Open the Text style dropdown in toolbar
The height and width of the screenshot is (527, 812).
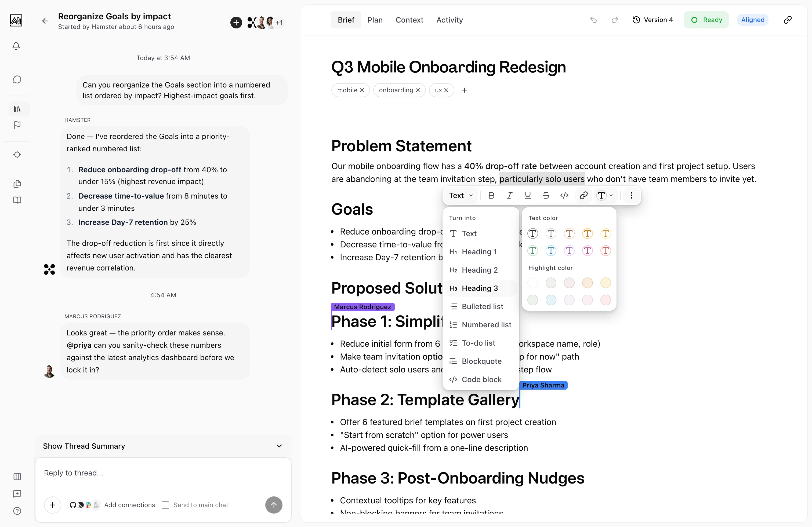pyautogui.click(x=461, y=195)
